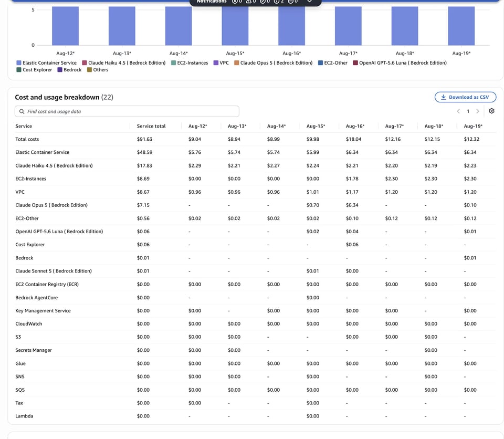Viewport: 504px width, 439px height.
Task: Click the Bedrock table row label
Action: (25, 258)
